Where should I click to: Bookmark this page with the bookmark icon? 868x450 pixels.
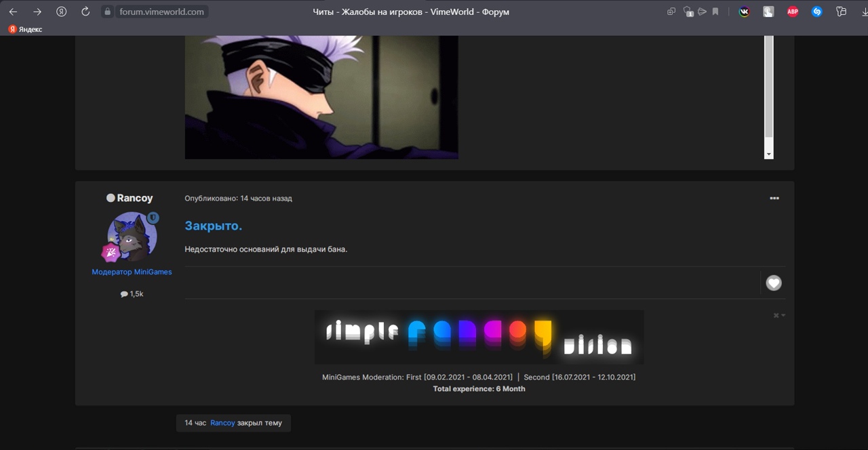(715, 12)
